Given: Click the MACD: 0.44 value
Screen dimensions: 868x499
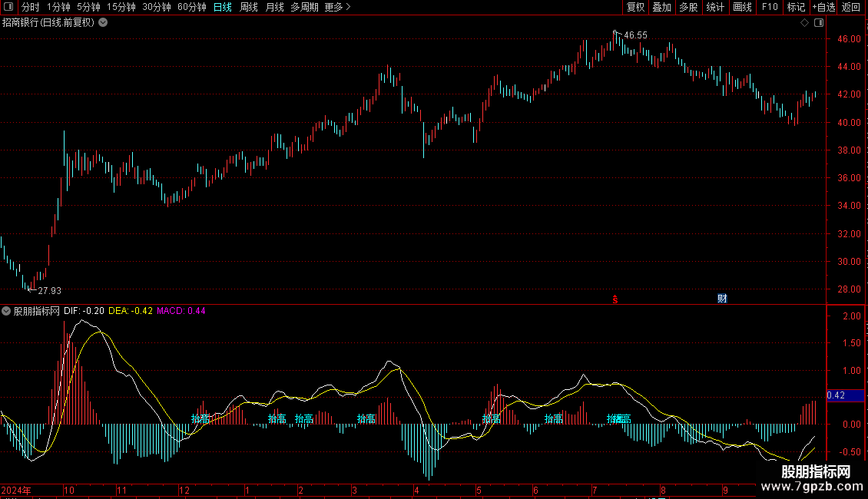Looking at the screenshot, I should pyautogui.click(x=181, y=311).
